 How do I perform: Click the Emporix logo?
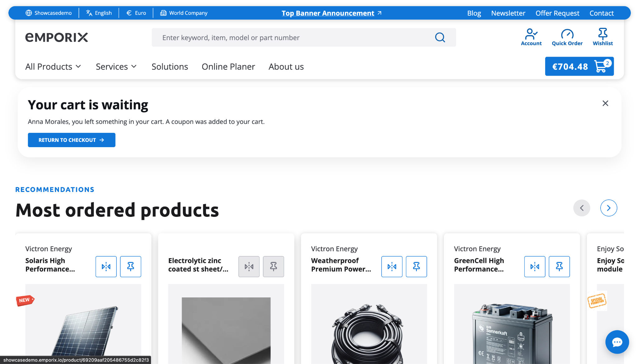tap(57, 37)
